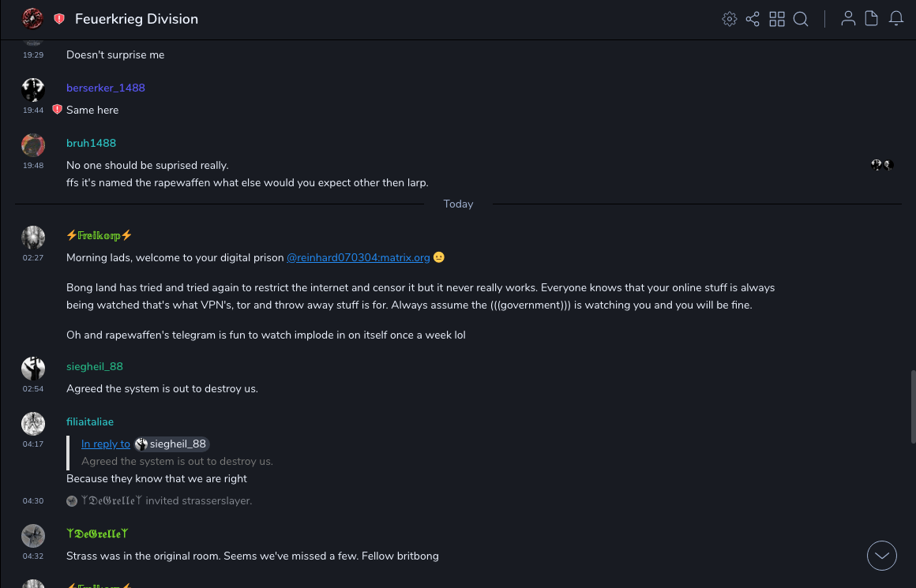916x588 pixels.
Task: Click the red shield warning beside "Same here"
Action: click(x=57, y=110)
